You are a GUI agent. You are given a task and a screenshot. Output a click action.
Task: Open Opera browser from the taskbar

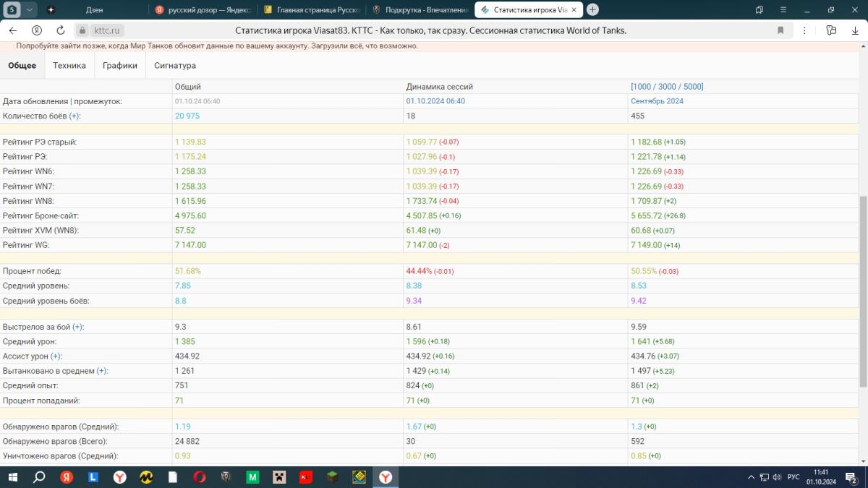click(200, 477)
